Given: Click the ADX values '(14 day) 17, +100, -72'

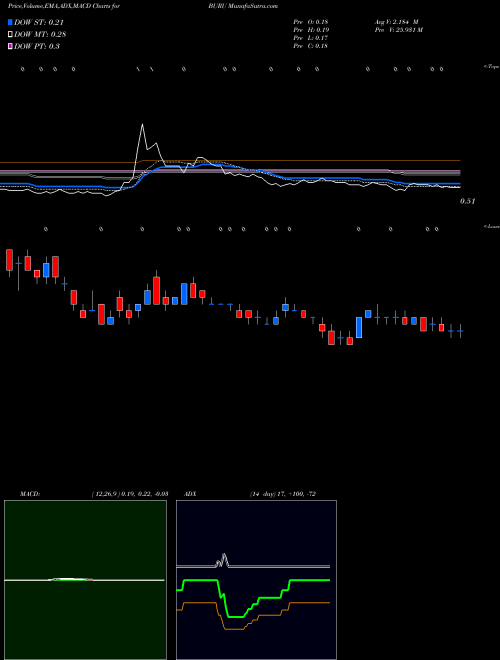Looking at the screenshot, I should click(282, 494).
